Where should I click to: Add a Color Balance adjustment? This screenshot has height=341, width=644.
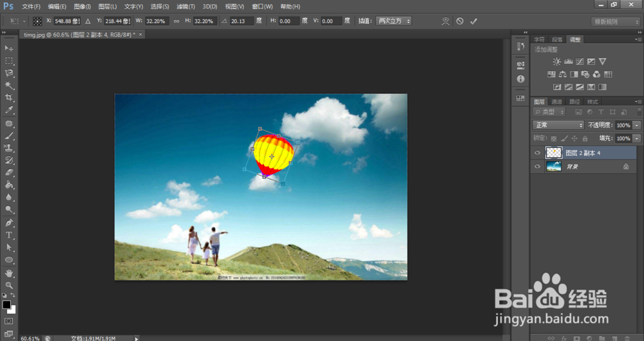(x=563, y=74)
